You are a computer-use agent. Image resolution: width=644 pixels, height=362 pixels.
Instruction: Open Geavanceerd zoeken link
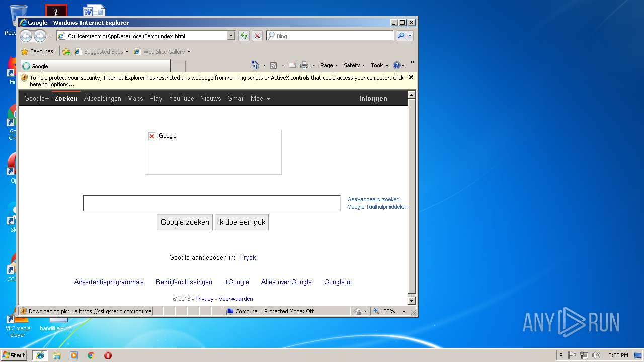(373, 199)
